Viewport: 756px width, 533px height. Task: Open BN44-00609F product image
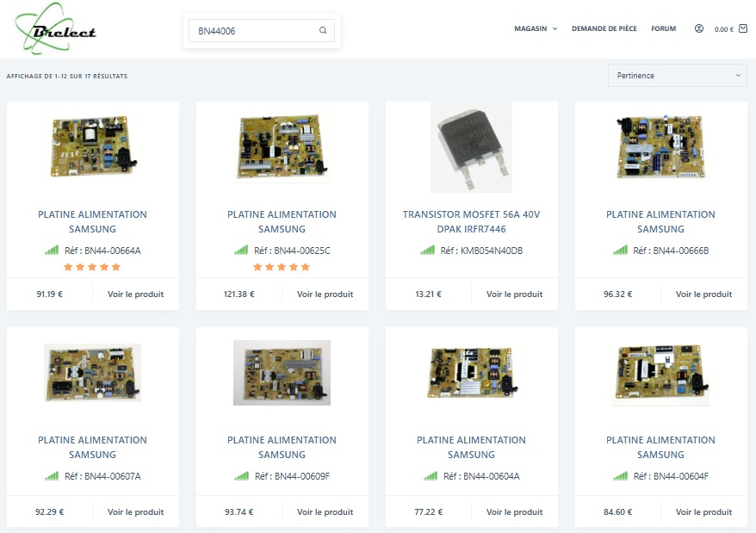pos(282,372)
